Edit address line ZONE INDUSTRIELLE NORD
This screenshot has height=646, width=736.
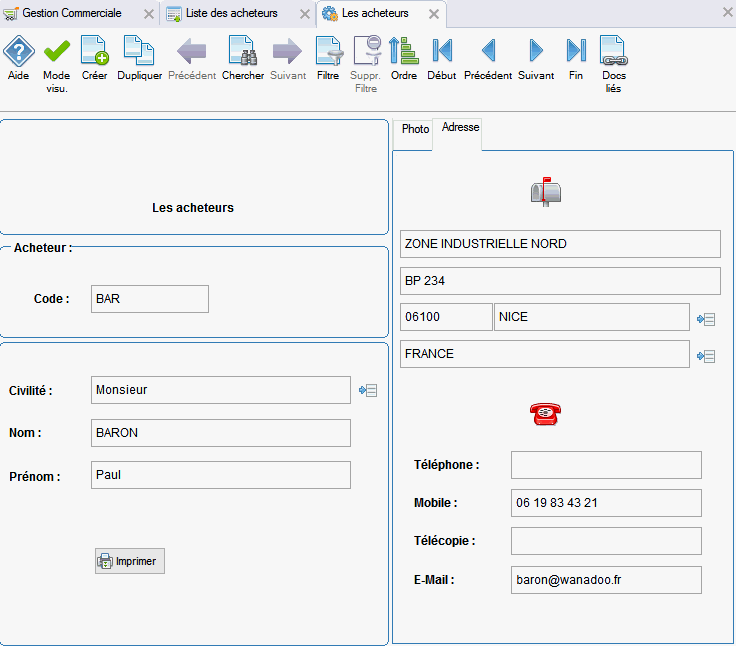coord(560,244)
